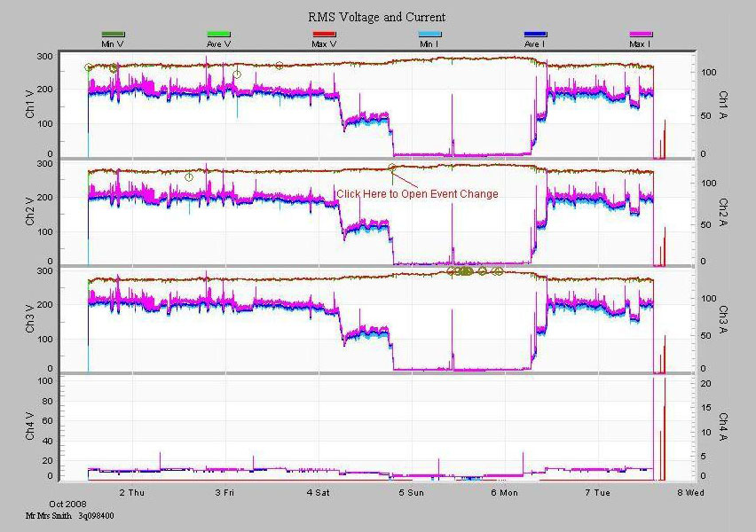The image size is (756, 532).
Task: Select the Min I light blue legend swatch
Action: pyautogui.click(x=429, y=35)
